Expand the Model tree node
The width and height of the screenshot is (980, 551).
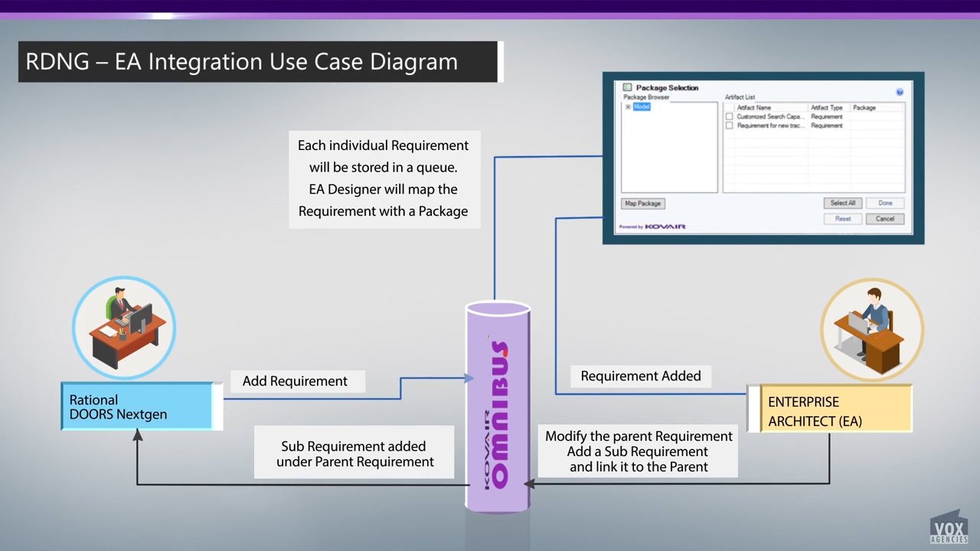click(x=628, y=107)
